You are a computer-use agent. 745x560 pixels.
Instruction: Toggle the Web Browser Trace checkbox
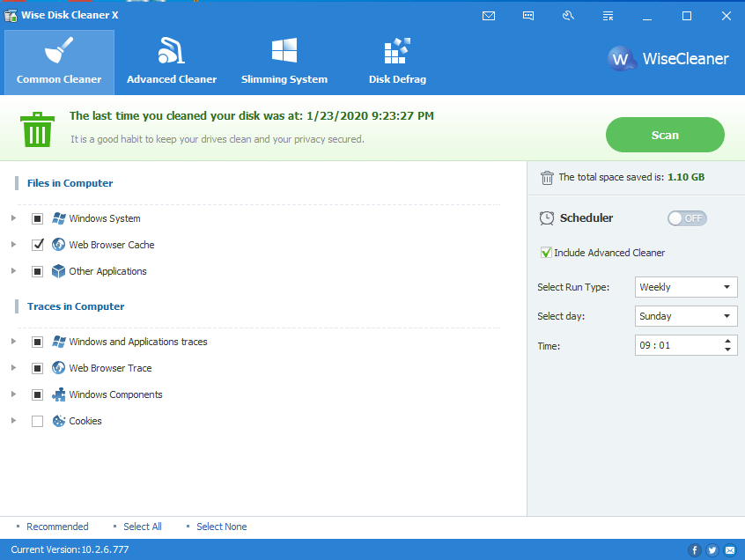click(x=38, y=368)
